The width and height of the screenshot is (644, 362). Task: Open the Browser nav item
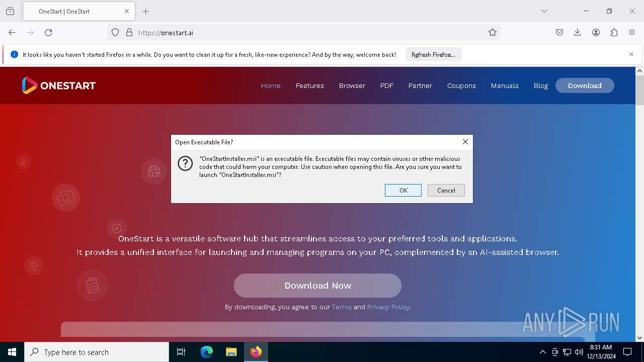pyautogui.click(x=352, y=85)
